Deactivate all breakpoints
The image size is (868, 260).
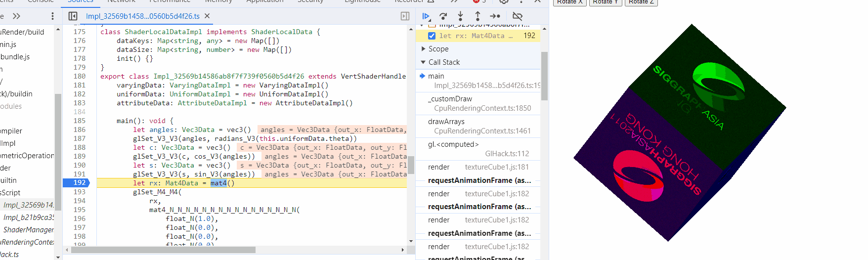coord(518,16)
